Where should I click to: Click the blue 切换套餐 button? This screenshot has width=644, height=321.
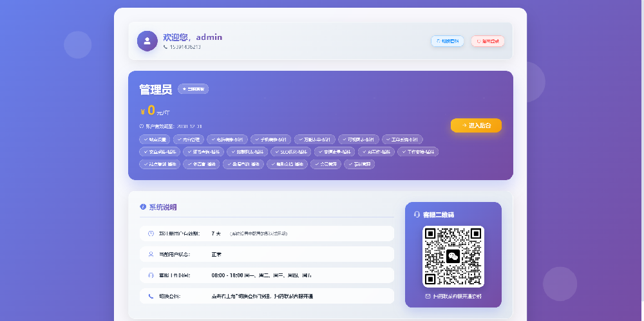[x=448, y=41]
